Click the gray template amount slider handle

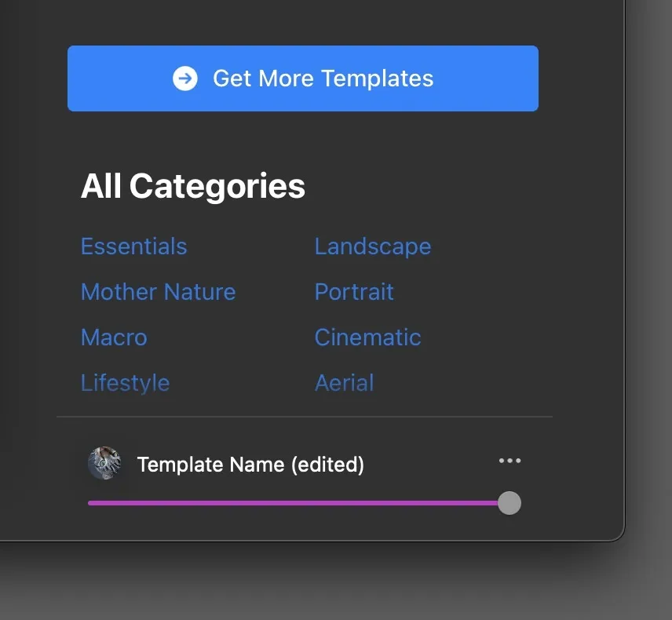point(509,503)
